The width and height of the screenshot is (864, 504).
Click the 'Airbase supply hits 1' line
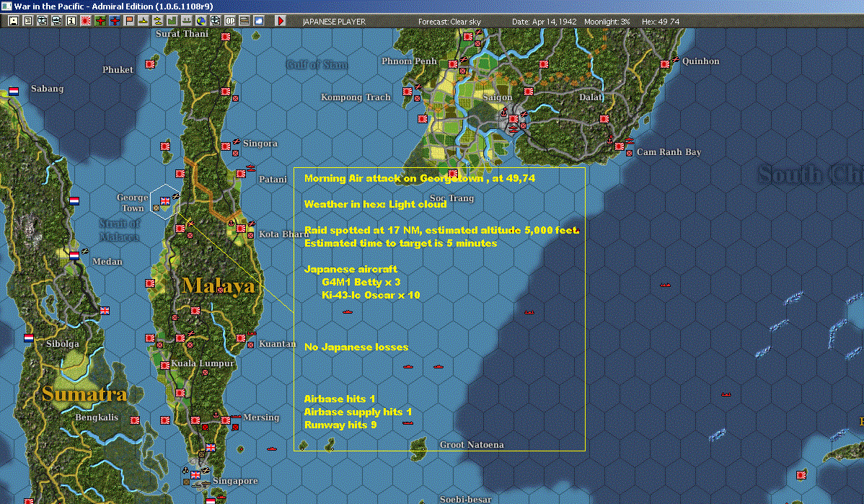pos(358,412)
